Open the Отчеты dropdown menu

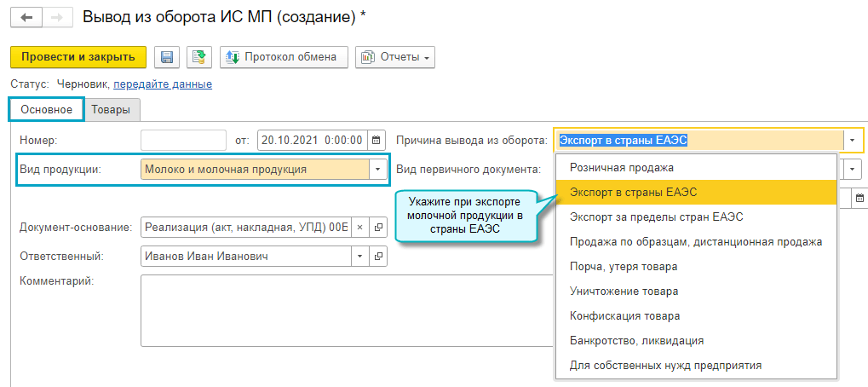[394, 57]
